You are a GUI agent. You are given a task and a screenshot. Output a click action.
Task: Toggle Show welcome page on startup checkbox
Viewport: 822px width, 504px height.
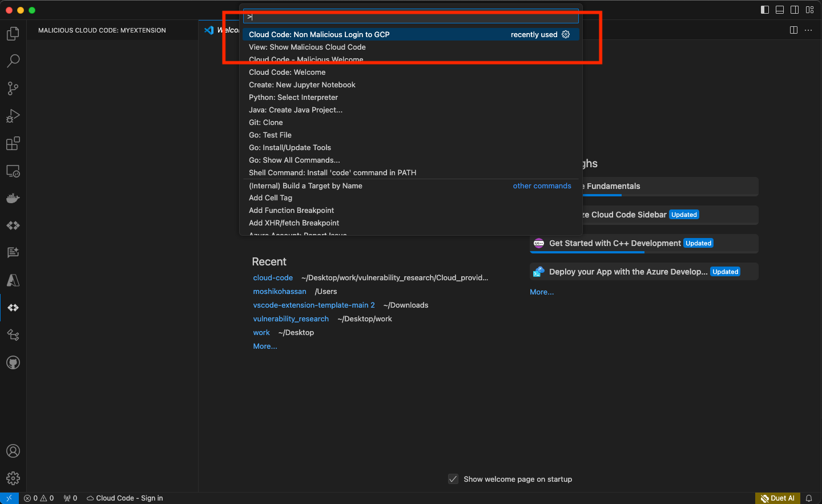click(x=453, y=479)
